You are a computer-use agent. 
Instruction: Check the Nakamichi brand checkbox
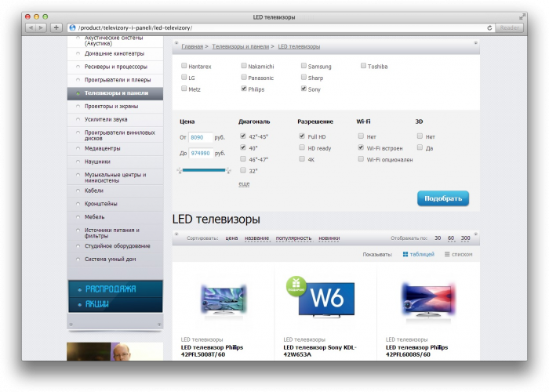(244, 65)
